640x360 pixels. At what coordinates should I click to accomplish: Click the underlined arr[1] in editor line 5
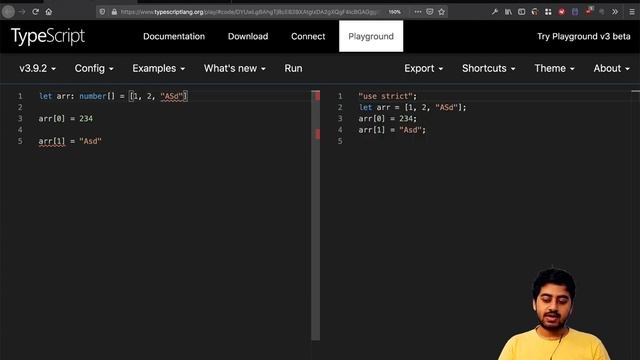coord(52,141)
